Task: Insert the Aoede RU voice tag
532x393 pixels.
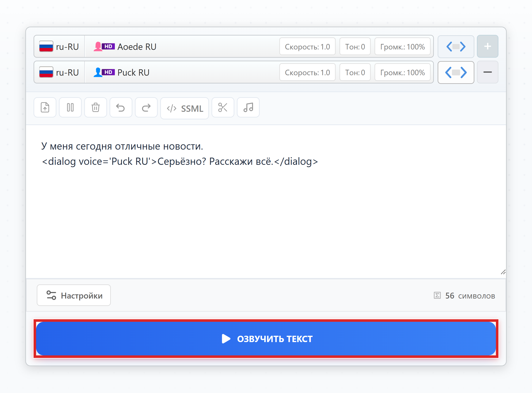Action: (x=456, y=47)
